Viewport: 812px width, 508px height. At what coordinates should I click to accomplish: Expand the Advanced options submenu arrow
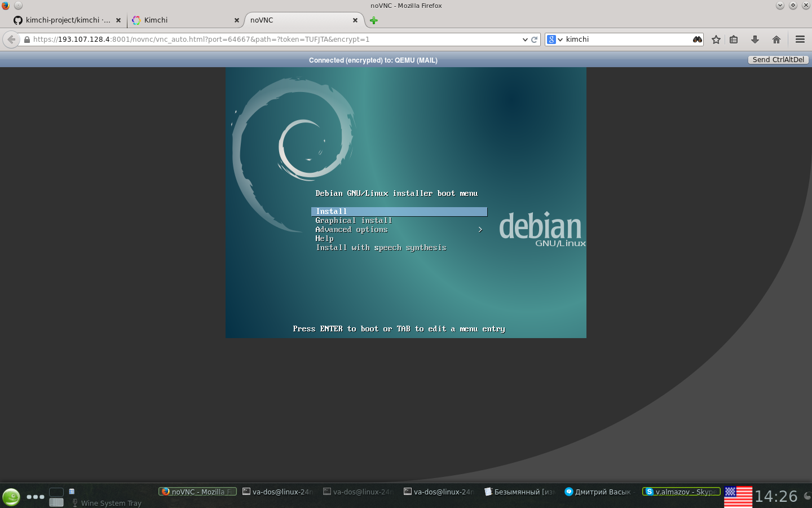click(480, 230)
